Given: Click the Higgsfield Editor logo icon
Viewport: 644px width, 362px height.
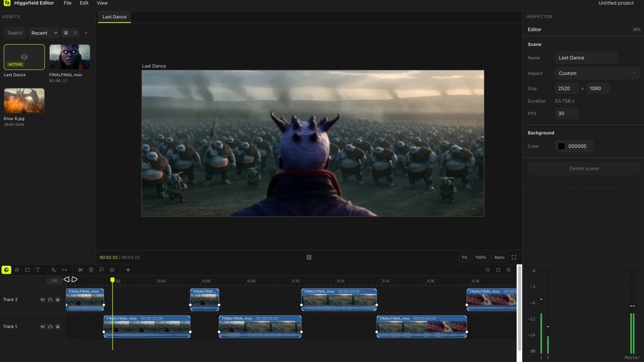Looking at the screenshot, I should (6, 3).
